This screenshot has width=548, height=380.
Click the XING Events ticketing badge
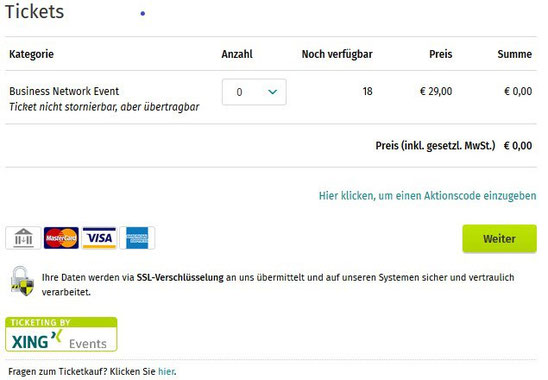[x=61, y=334]
